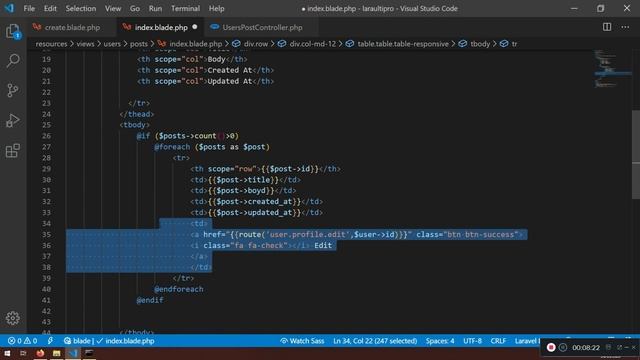Select the index.blade.php tab
The image size is (640, 360).
click(x=161, y=27)
